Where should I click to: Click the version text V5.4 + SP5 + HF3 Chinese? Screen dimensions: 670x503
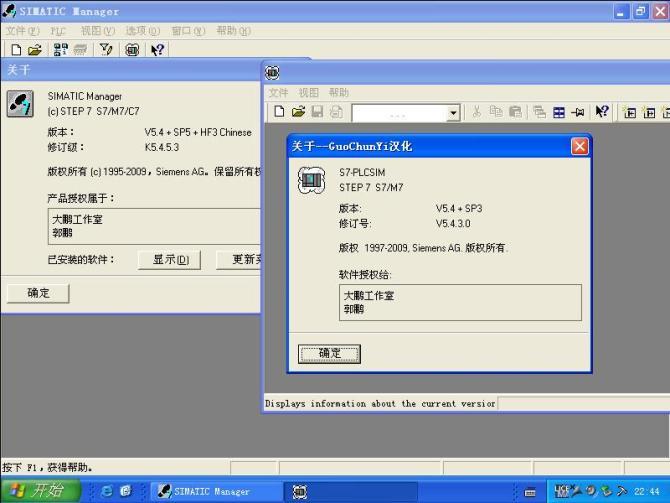tap(198, 132)
